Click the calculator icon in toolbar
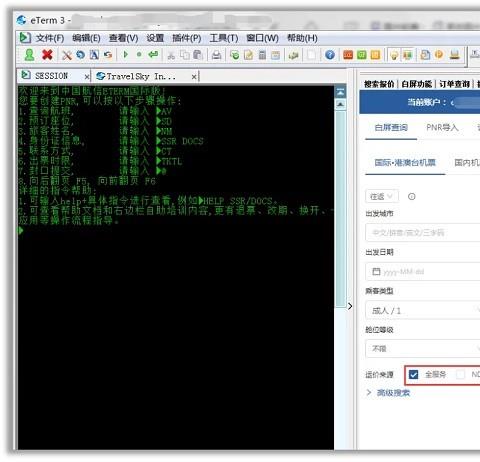Screen dimensions: 480x462 tap(262, 55)
